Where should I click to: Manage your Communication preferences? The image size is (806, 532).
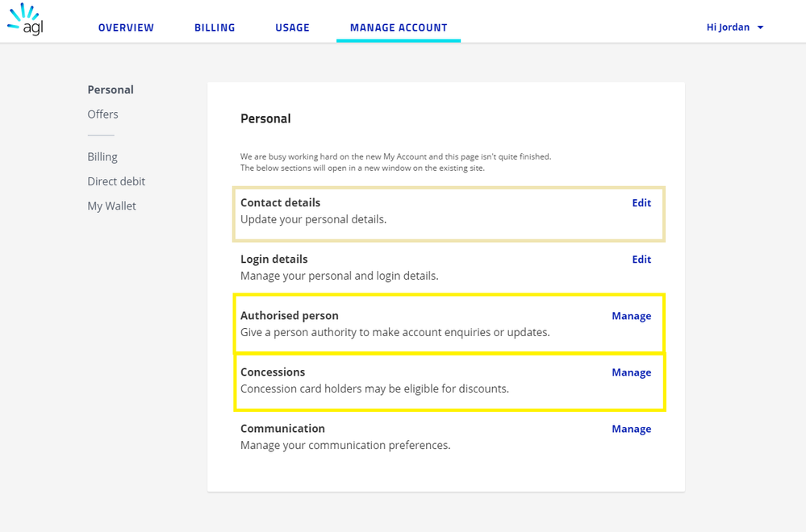point(631,428)
